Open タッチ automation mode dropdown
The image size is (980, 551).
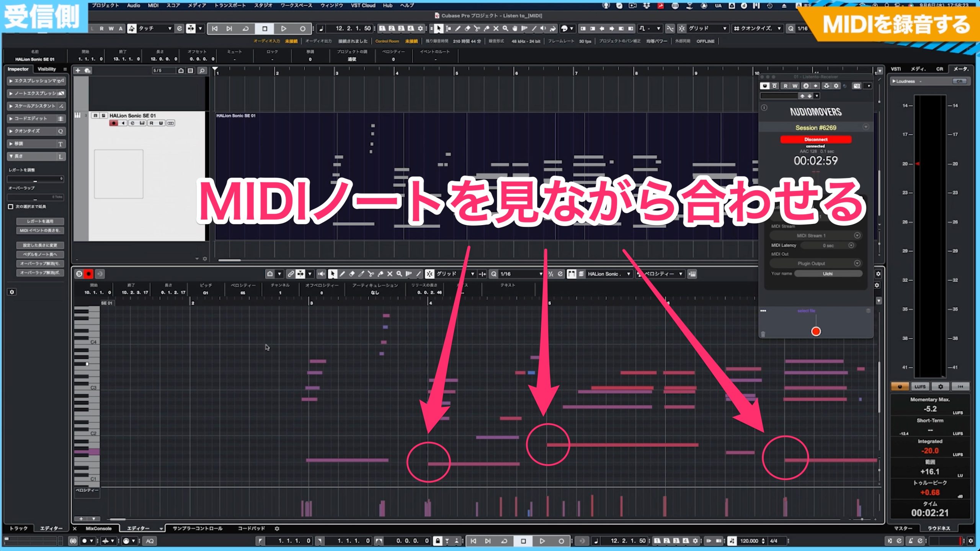(155, 28)
